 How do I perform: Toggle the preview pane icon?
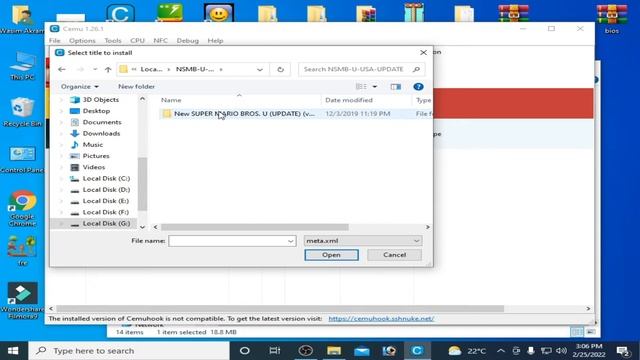(x=396, y=87)
